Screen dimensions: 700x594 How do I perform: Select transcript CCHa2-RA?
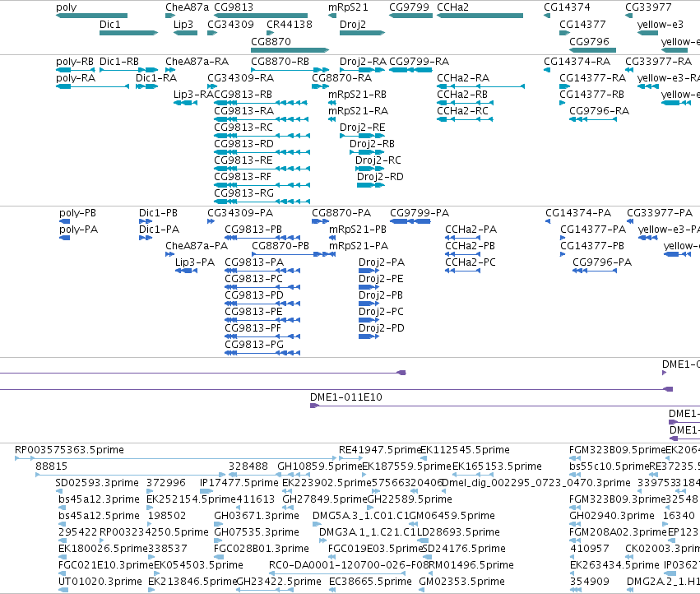tap(481, 86)
